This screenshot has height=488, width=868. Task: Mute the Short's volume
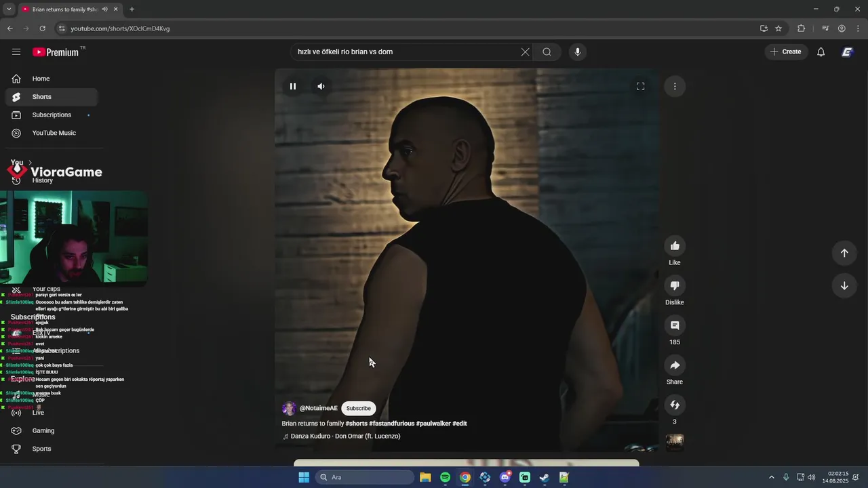pos(321,86)
